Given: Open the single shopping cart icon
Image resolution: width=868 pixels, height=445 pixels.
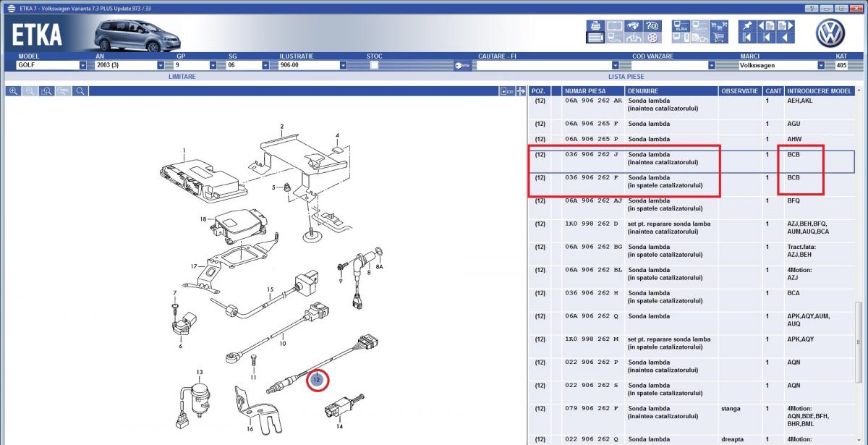Looking at the screenshot, I should 719,38.
